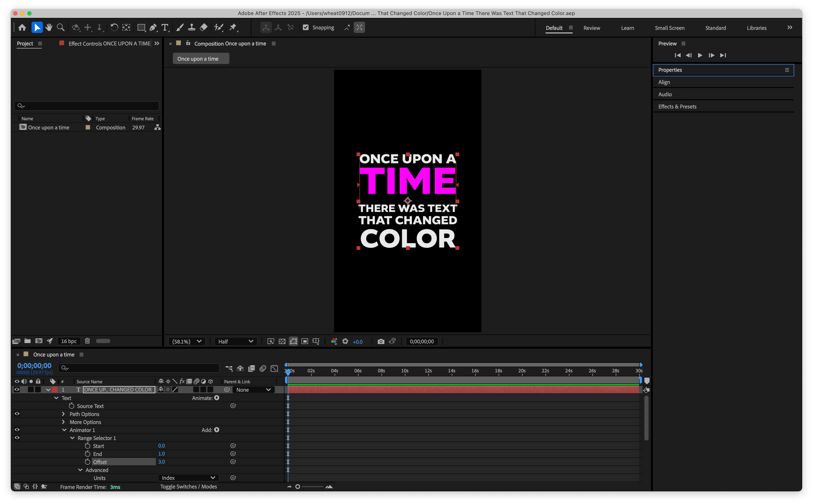
Task: Click Toggle Switches / Modes
Action: coord(188,487)
